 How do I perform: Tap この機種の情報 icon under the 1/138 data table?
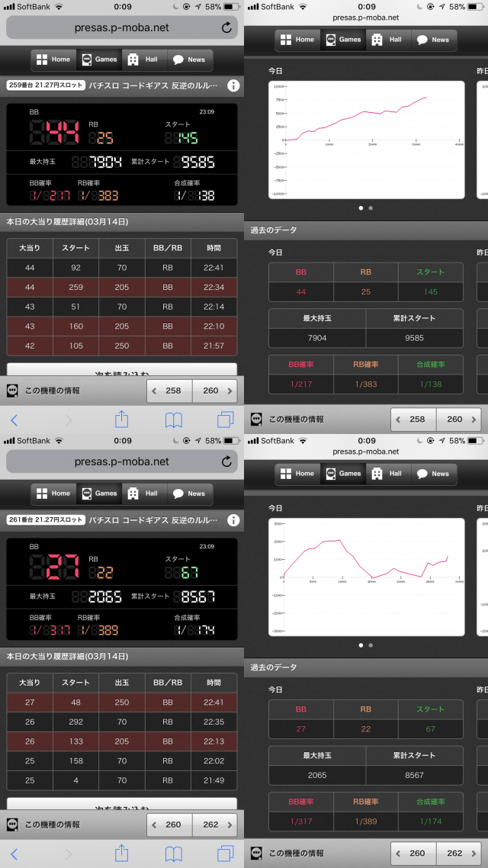point(257,419)
